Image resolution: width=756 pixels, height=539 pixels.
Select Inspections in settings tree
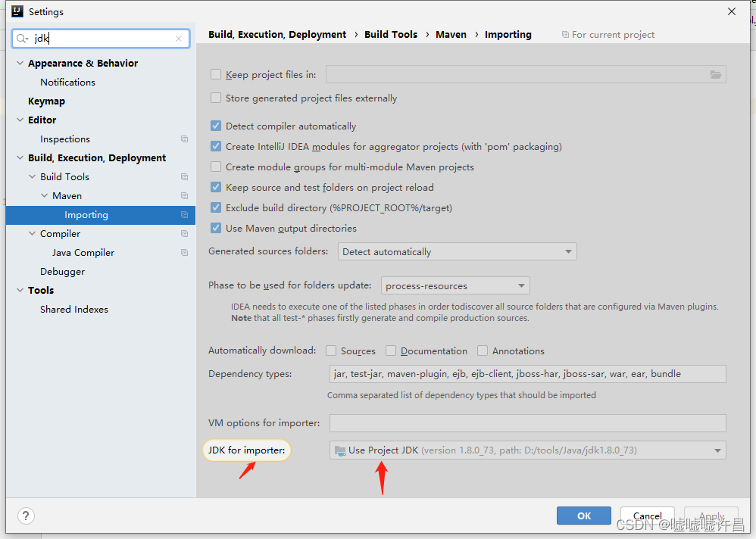65,139
